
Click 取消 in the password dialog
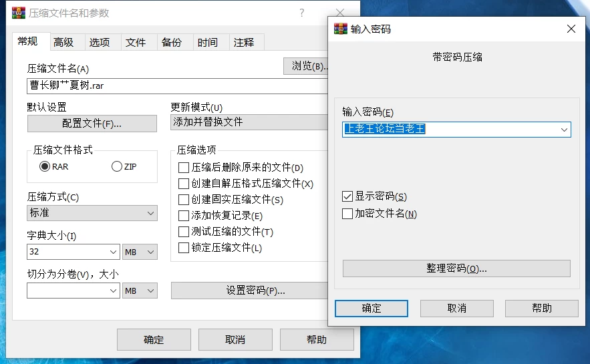[x=457, y=309]
